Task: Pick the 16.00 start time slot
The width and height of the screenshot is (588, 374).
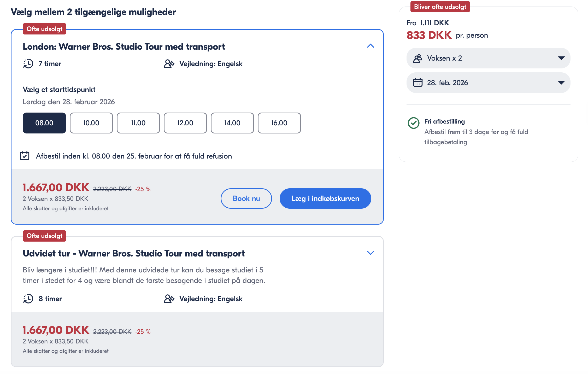Action: tap(279, 123)
